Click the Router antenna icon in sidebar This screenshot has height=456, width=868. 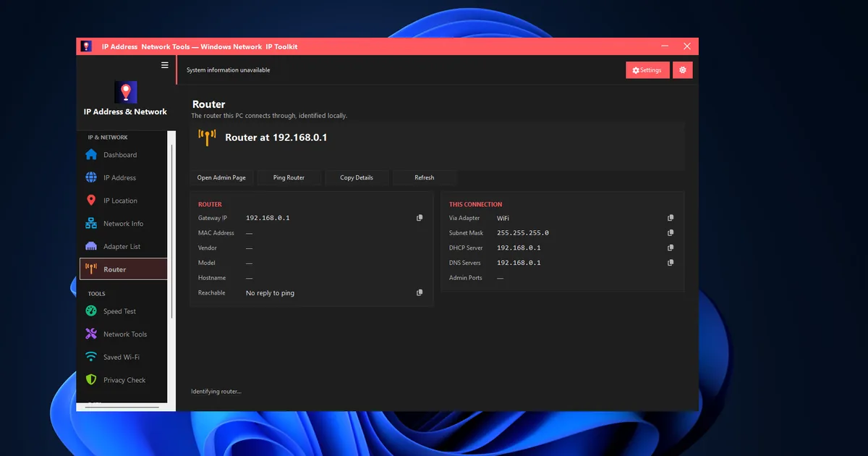[x=91, y=269]
